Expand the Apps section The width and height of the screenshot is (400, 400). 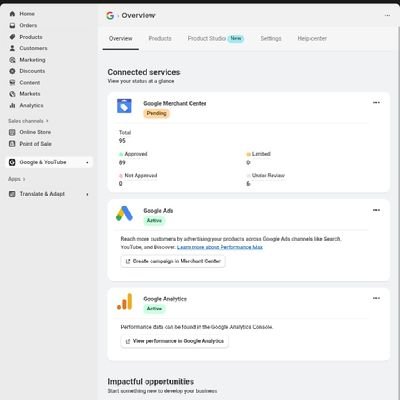[17, 179]
